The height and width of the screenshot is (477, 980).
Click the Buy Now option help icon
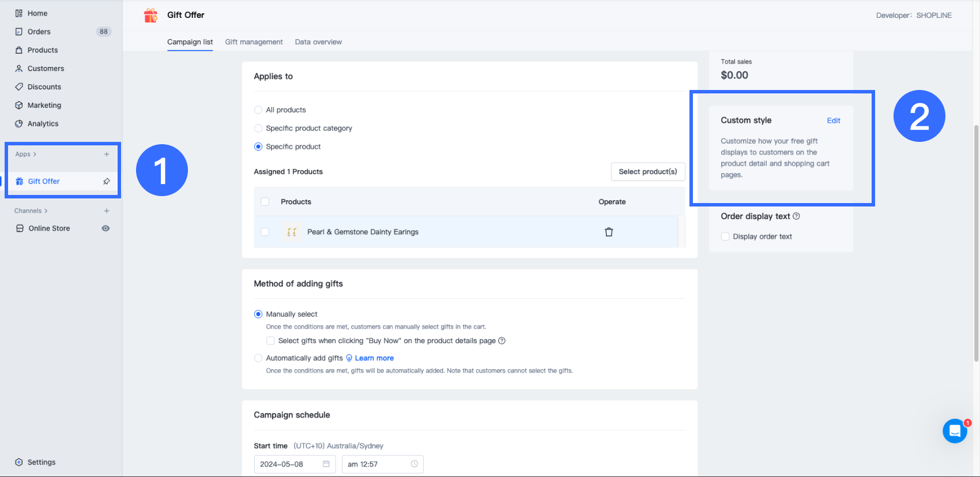pyautogui.click(x=502, y=341)
